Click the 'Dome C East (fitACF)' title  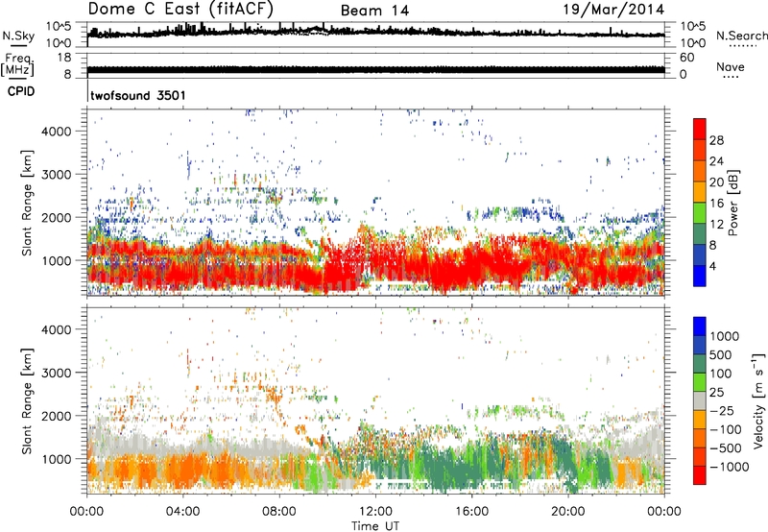tap(180, 10)
